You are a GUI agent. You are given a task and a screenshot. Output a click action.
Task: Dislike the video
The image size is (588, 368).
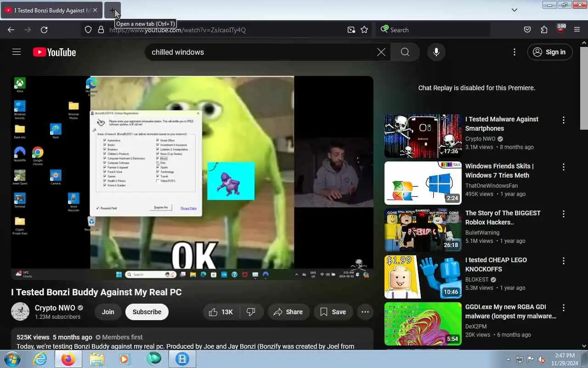251,312
